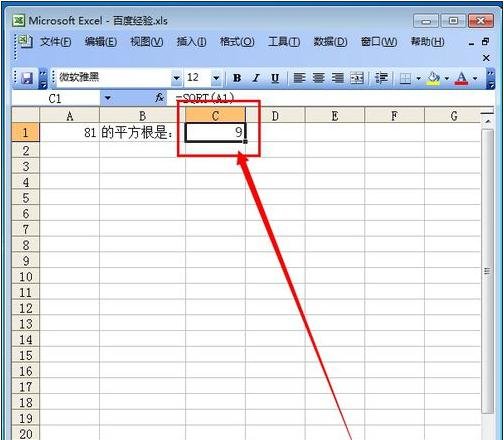Click the Insert Function fx icon
The image size is (504, 440).
coord(159,98)
